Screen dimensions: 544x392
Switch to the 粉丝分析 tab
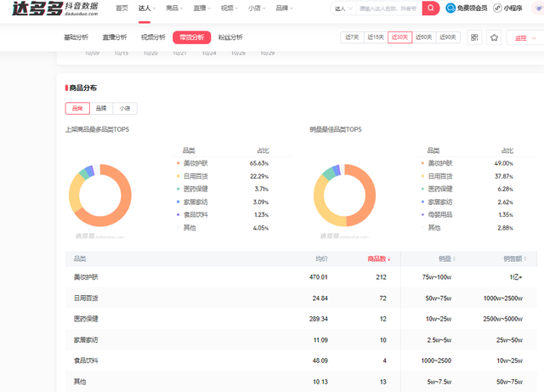pos(229,37)
